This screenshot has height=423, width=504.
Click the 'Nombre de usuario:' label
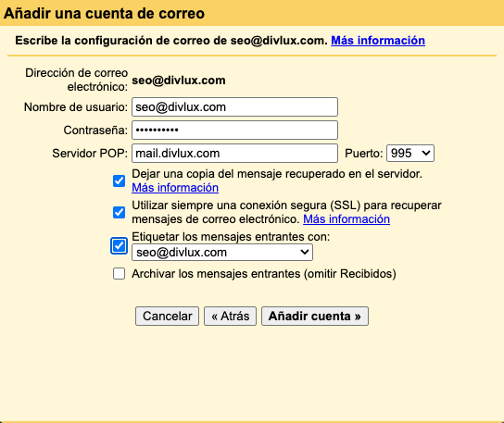coord(76,107)
